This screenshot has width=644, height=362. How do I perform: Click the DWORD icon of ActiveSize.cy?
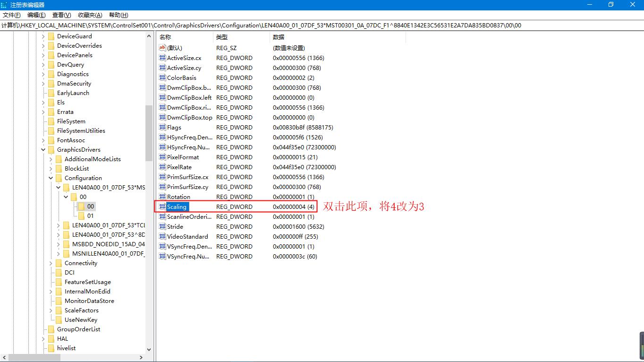[x=162, y=68]
